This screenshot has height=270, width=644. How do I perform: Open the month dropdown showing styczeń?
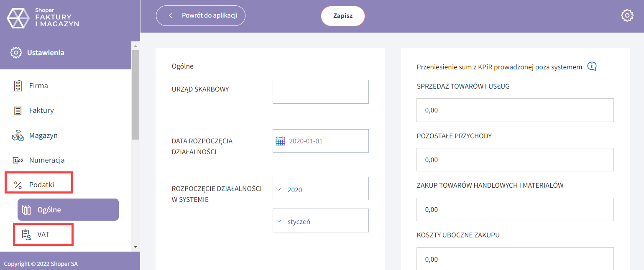pos(321,220)
